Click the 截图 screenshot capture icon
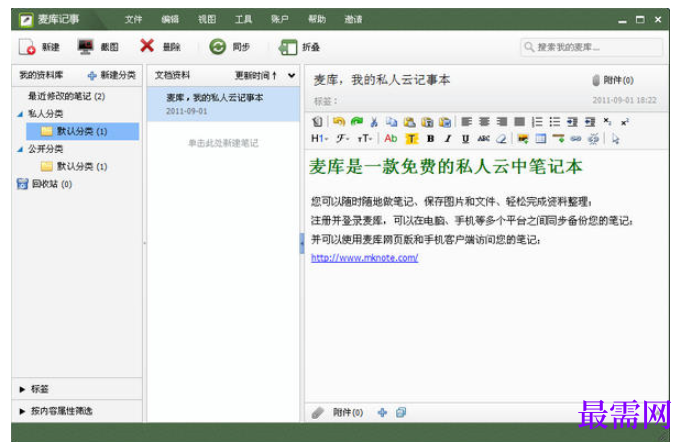The width and height of the screenshot is (690, 446). coord(85,47)
